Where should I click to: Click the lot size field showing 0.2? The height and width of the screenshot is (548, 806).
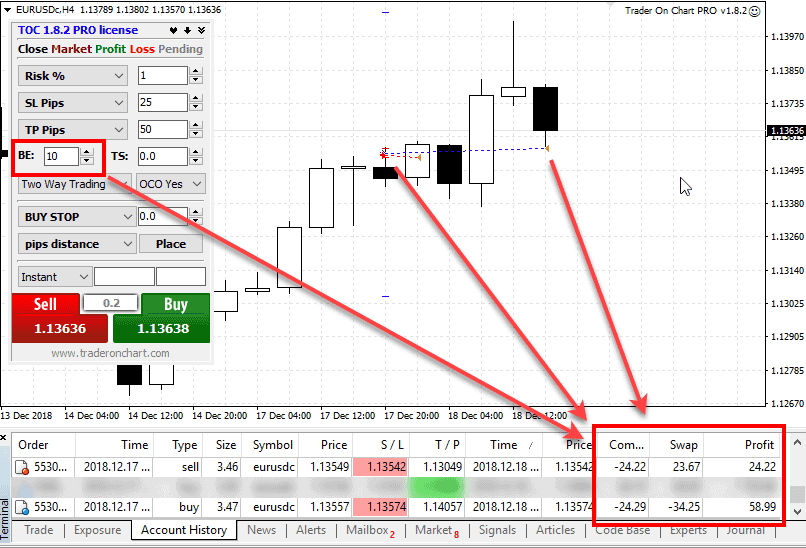click(111, 303)
